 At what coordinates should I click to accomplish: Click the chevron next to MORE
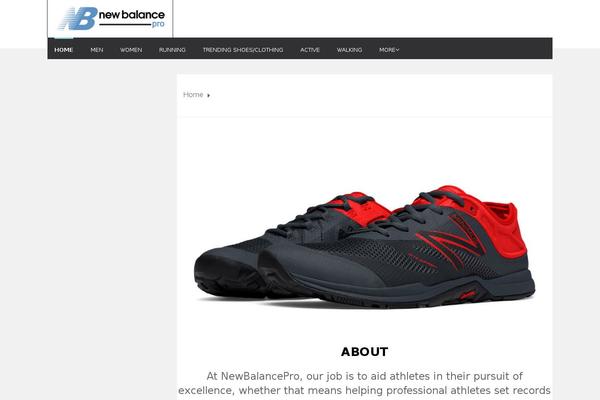(x=398, y=50)
